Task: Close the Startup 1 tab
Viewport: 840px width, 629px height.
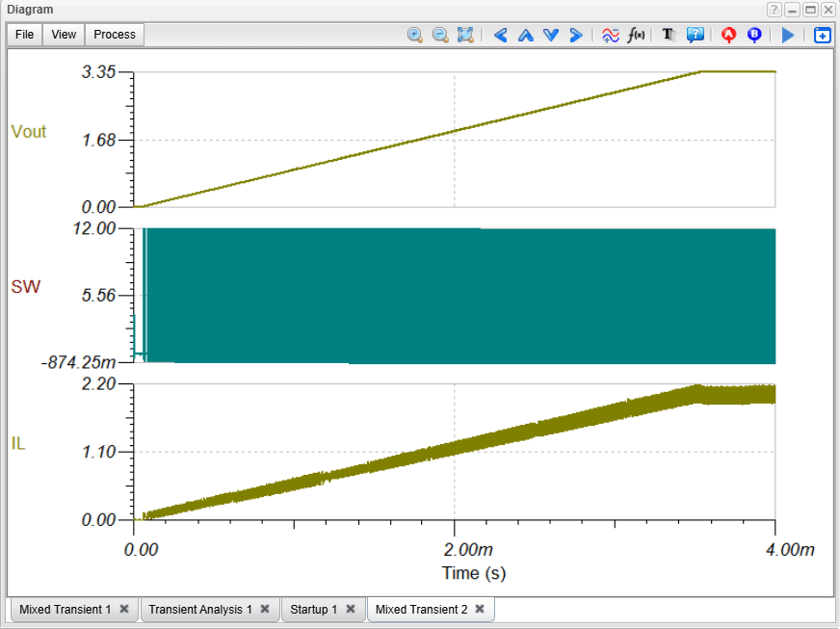Action: [x=351, y=610]
